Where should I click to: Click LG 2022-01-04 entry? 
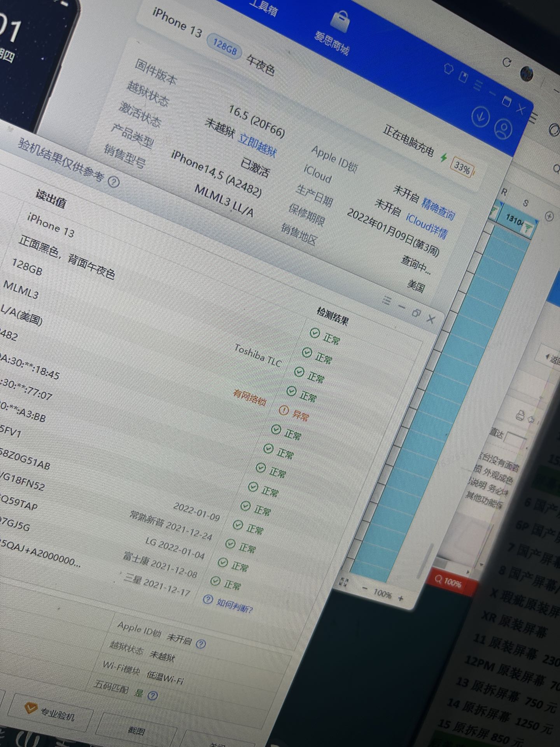pos(175,548)
